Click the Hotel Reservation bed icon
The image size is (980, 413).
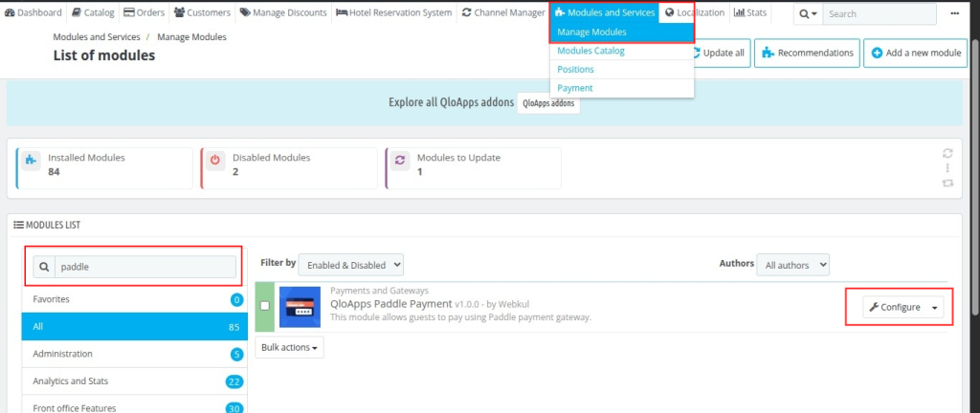click(x=342, y=12)
